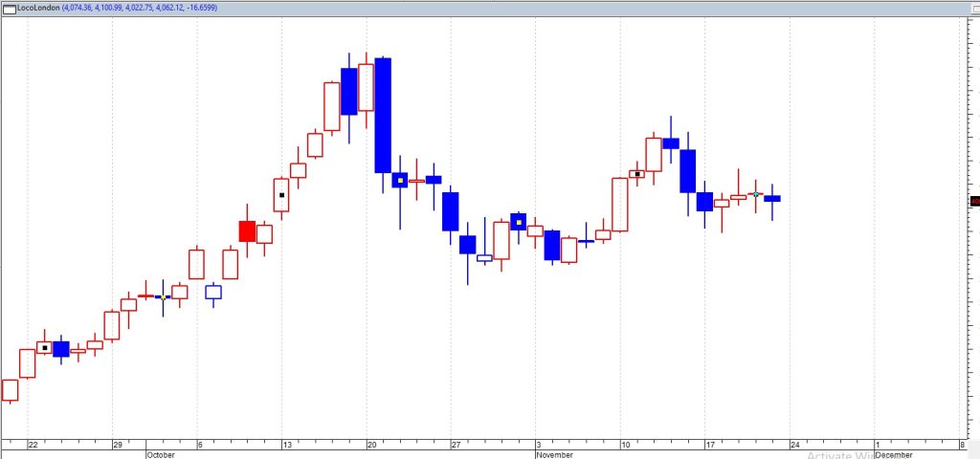Click the black marker on the September 23 candle
980x459 pixels.
45,348
